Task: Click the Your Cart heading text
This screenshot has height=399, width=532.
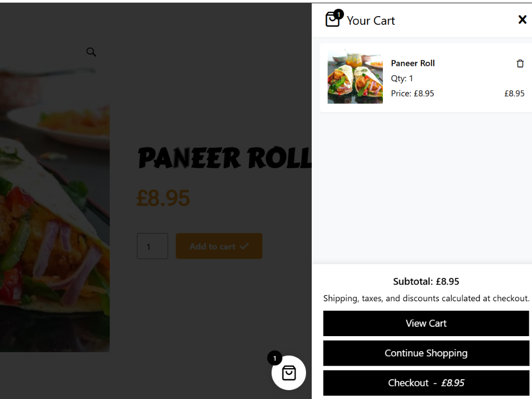Action: 370,21
